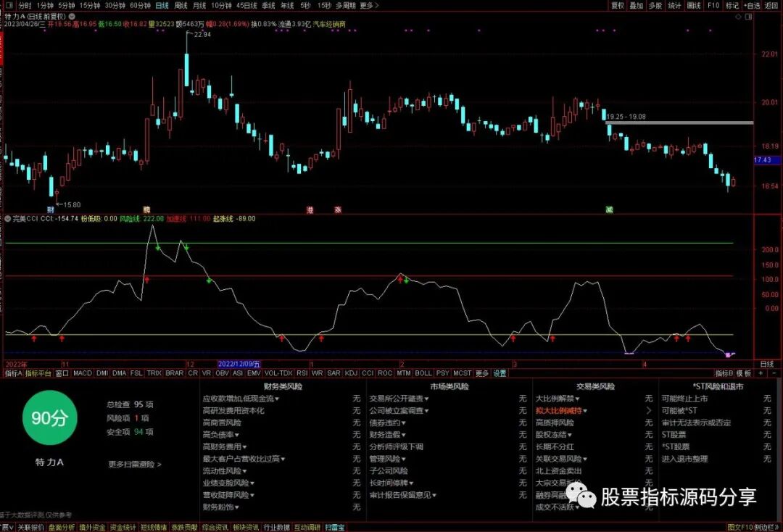Image resolution: width=783 pixels, height=532 pixels.
Task: Add stock via +自选 button
Action: (x=752, y=6)
